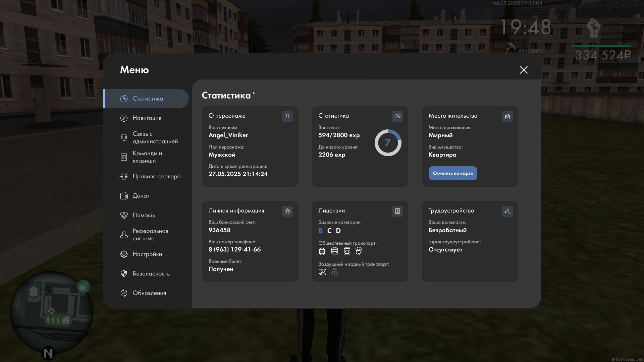The width and height of the screenshot is (644, 362).
Task: Open Команды и клавиши section
Action: pos(146,157)
